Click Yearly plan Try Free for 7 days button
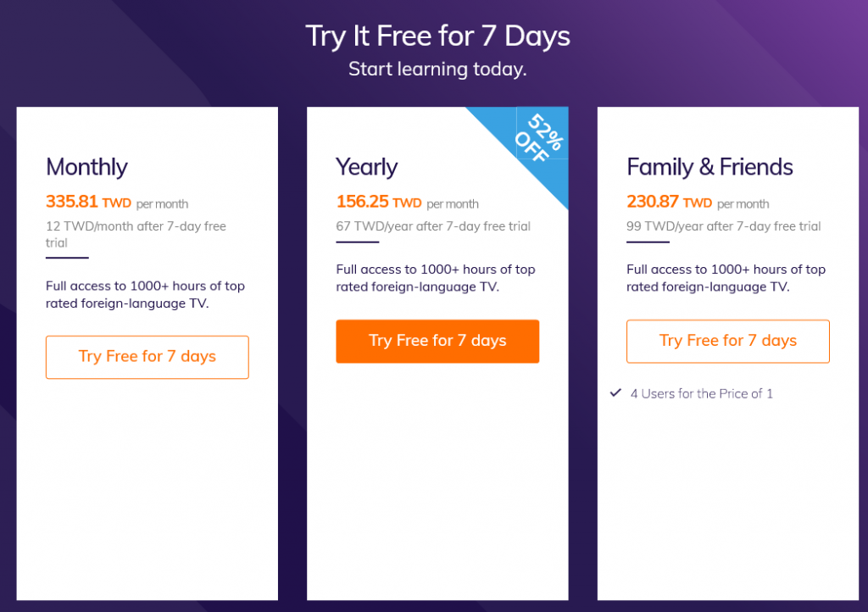 [x=437, y=341]
